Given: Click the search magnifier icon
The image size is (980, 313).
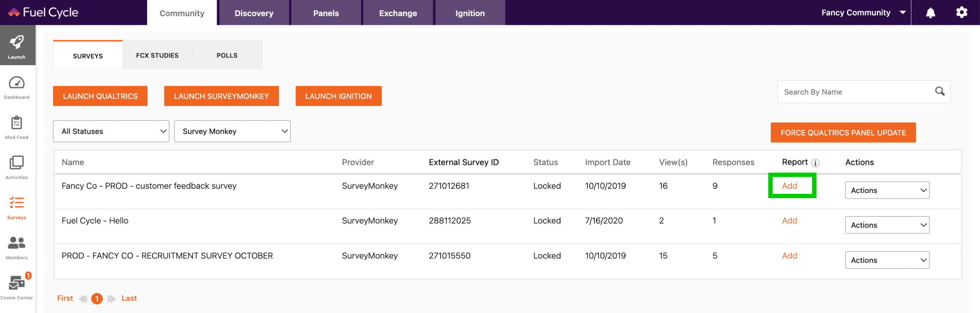Looking at the screenshot, I should 940,92.
